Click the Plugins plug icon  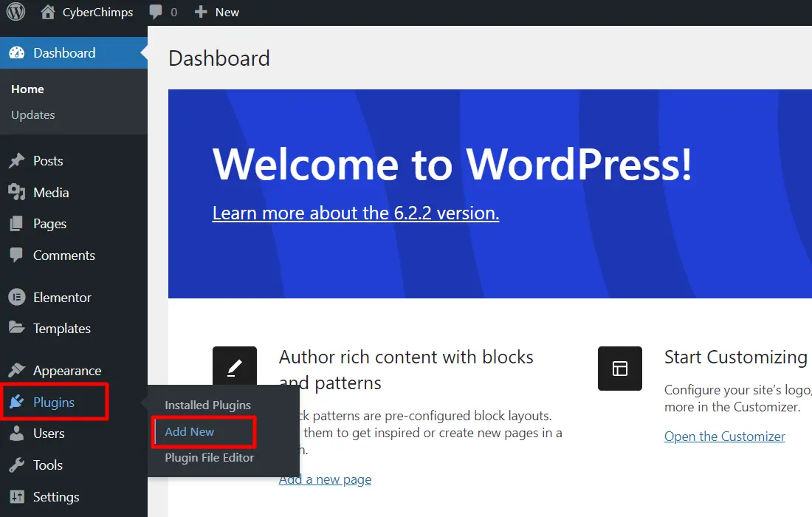16,402
